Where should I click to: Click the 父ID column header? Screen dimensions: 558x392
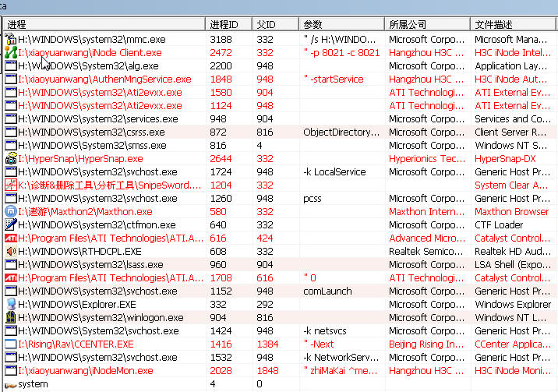pos(275,24)
